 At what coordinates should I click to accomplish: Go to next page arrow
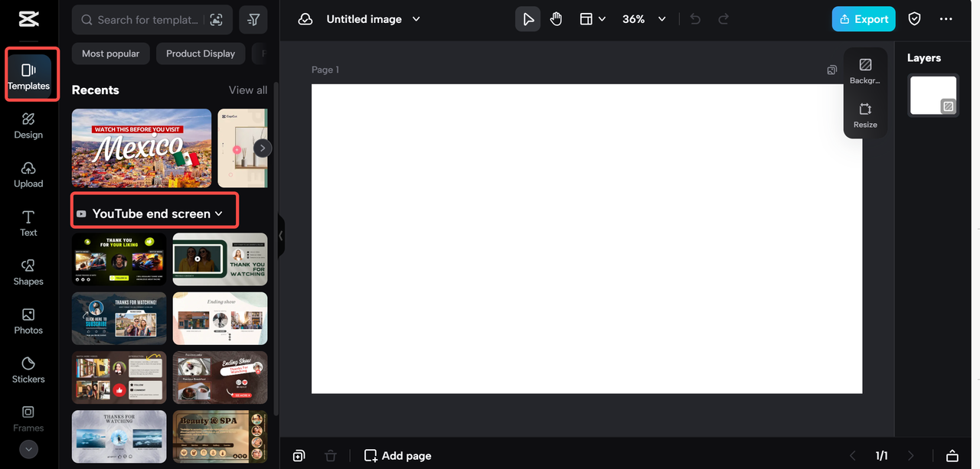point(910,455)
